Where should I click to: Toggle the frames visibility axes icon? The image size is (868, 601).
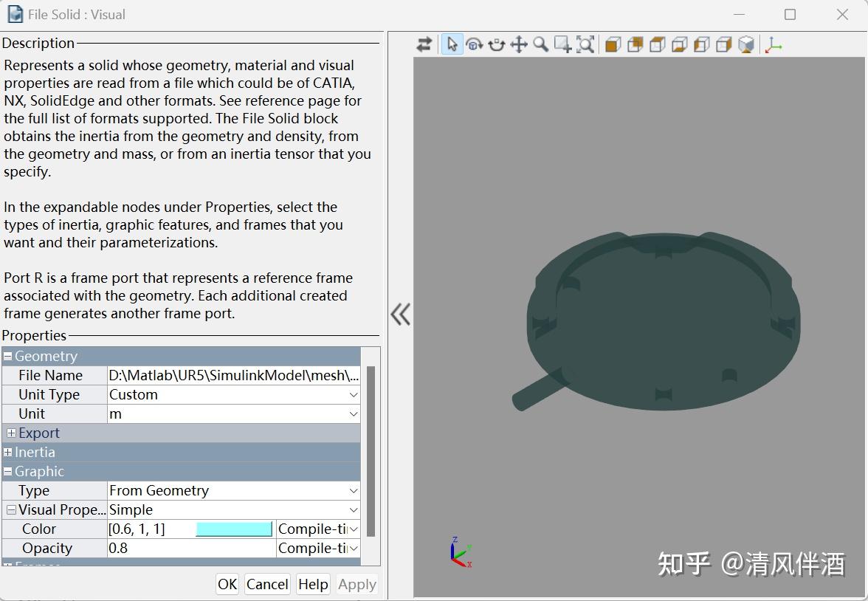774,44
